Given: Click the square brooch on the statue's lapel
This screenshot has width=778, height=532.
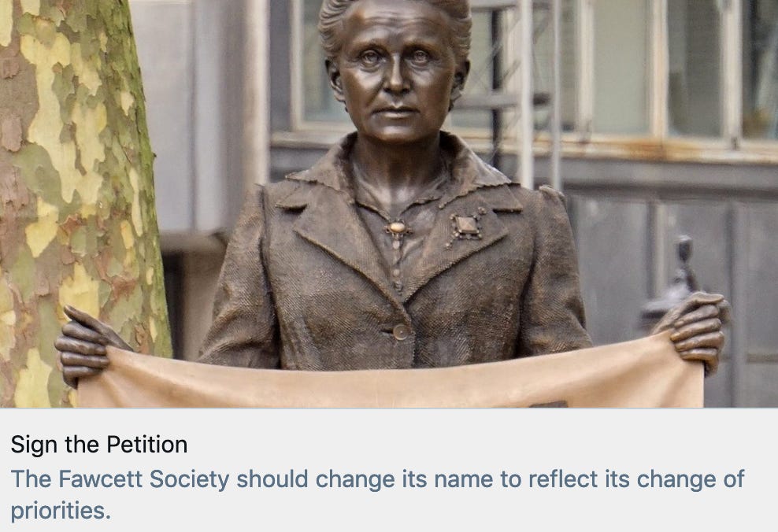Looking at the screenshot, I should (x=466, y=227).
